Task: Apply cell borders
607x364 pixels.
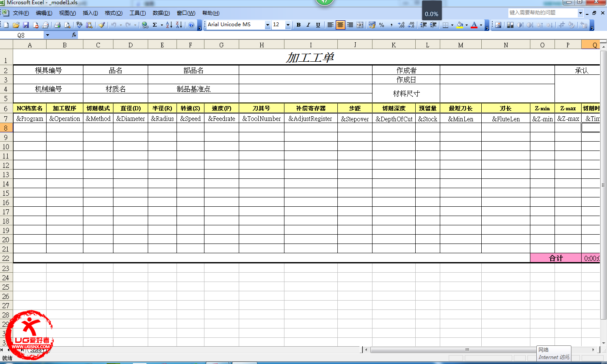Action: [445, 25]
